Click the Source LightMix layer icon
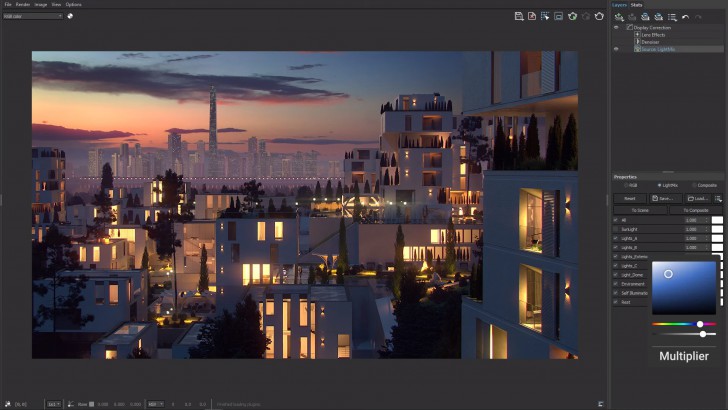Screen dimensions: 728x410 coord(637,49)
